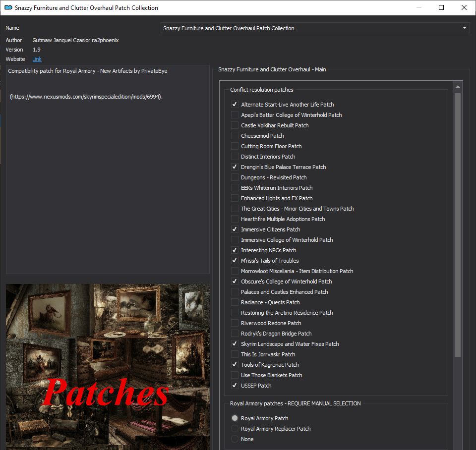476x450 pixels.
Task: Disable Drengin's Blue Palace Terrace Patch
Action: pyautogui.click(x=235, y=167)
